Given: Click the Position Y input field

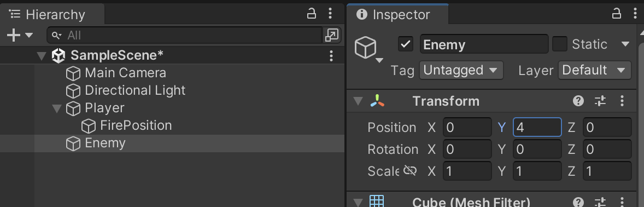Looking at the screenshot, I should click(x=537, y=127).
